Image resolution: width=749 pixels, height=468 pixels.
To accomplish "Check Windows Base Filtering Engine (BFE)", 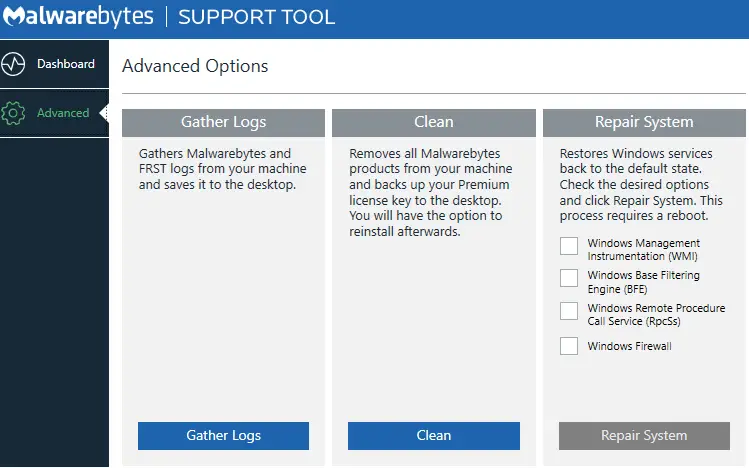I will click(x=569, y=278).
